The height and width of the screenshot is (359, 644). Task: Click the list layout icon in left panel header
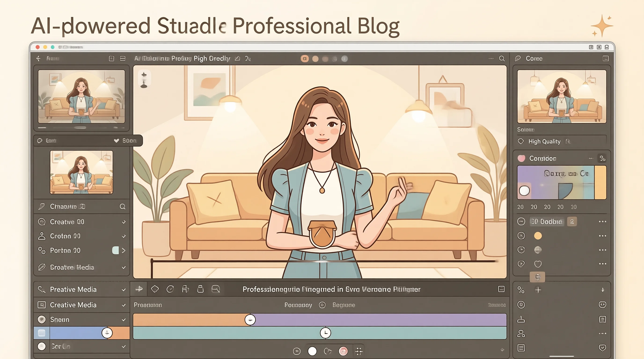click(x=123, y=58)
